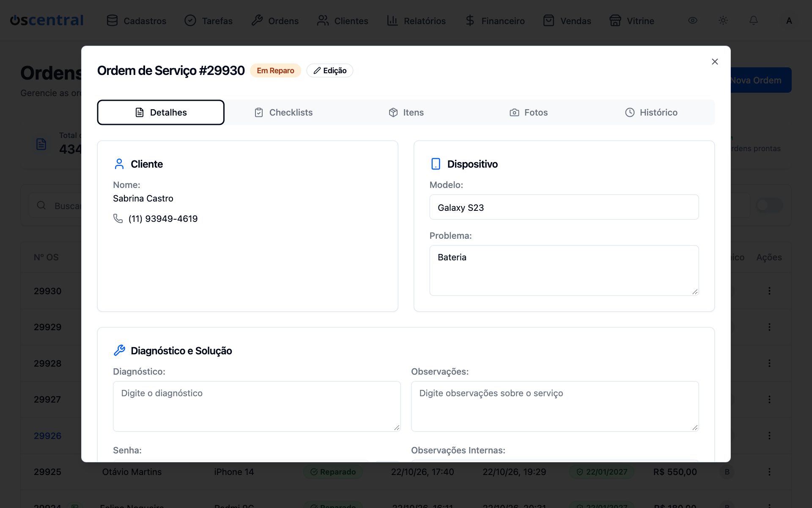Close the Ordem de Serviço dialog
The image size is (812, 508).
click(x=715, y=62)
